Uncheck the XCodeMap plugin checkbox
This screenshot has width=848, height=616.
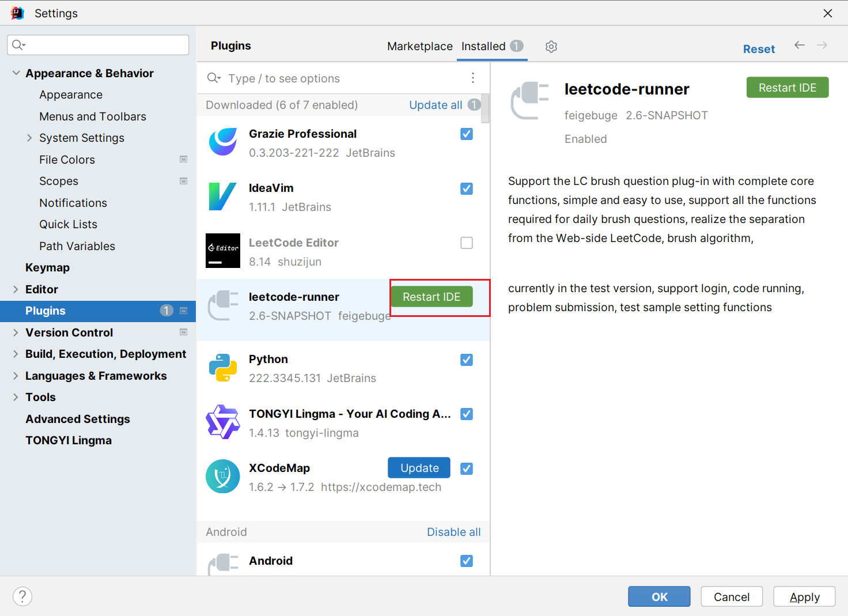pos(467,468)
